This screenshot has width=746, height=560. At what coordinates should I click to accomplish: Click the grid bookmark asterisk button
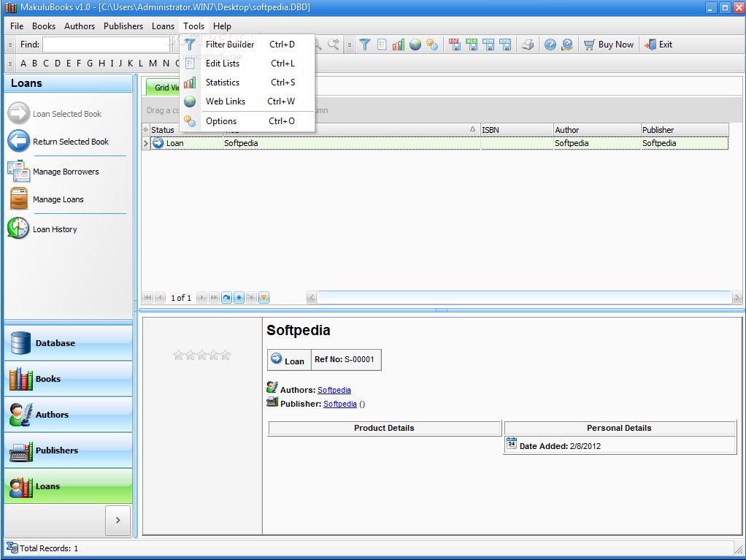pyautogui.click(x=239, y=298)
